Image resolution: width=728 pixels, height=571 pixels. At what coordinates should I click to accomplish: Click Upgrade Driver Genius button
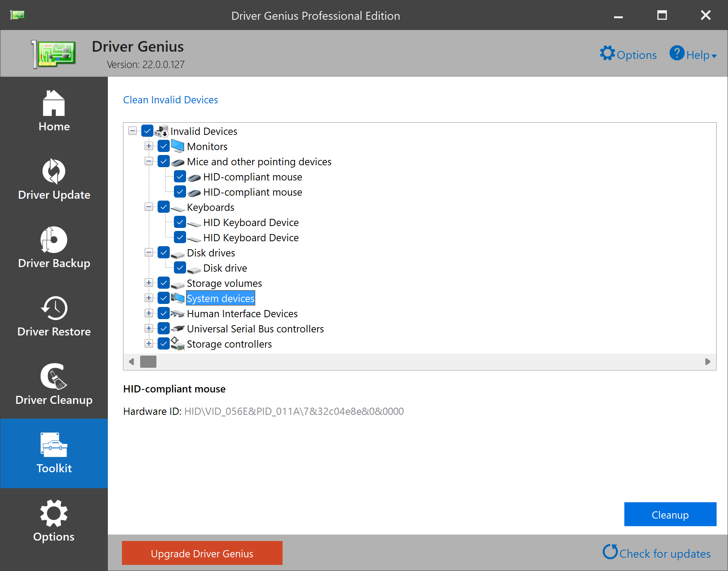(x=202, y=553)
